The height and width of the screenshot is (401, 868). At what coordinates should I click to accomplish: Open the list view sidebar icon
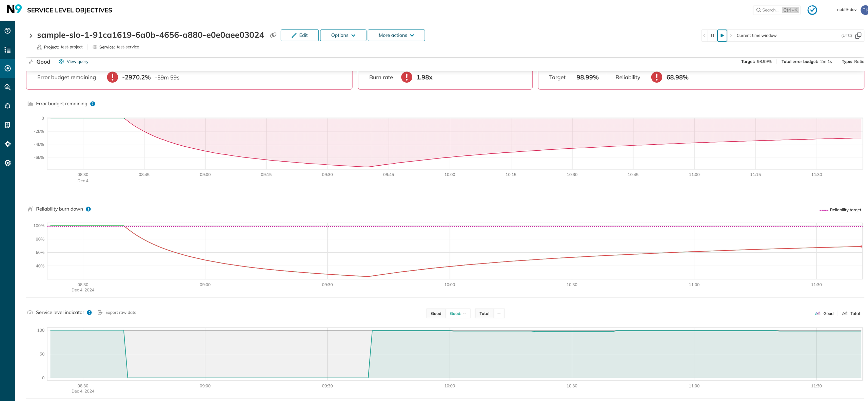(7, 50)
